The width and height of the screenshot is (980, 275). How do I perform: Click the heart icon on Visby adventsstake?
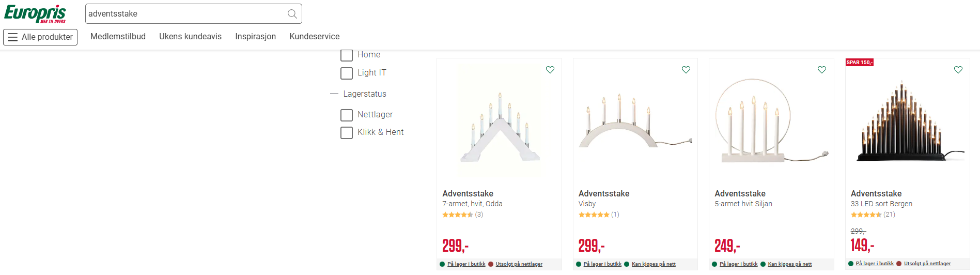coord(686,70)
